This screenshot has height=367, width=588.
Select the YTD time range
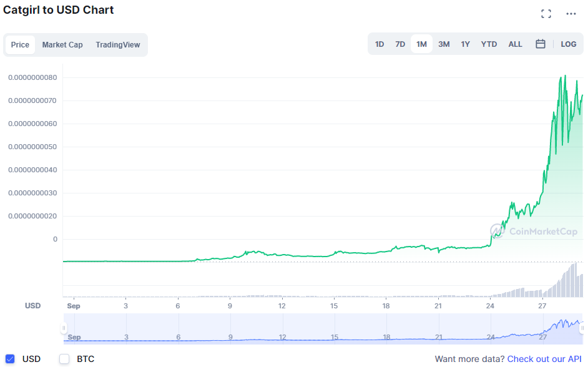[489, 44]
